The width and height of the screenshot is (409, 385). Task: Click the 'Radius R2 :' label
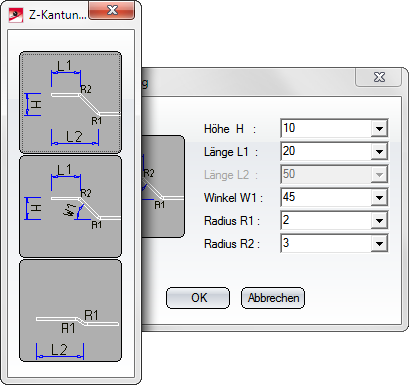232,244
